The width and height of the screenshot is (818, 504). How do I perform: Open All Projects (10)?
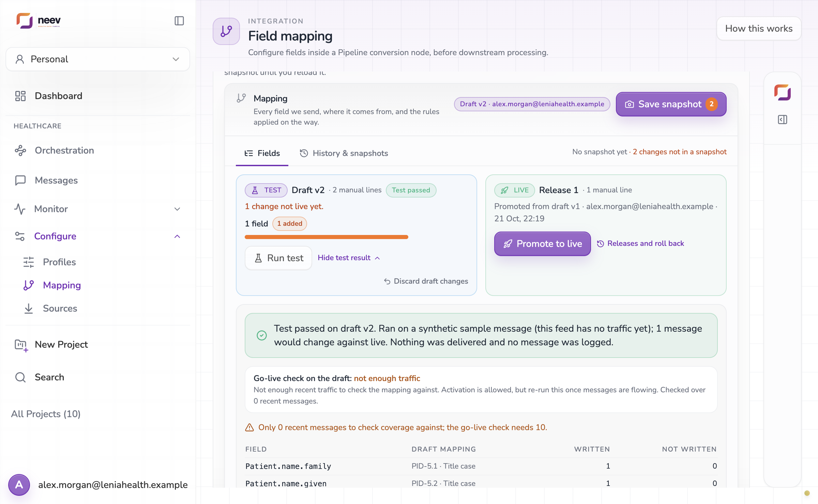pos(46,414)
